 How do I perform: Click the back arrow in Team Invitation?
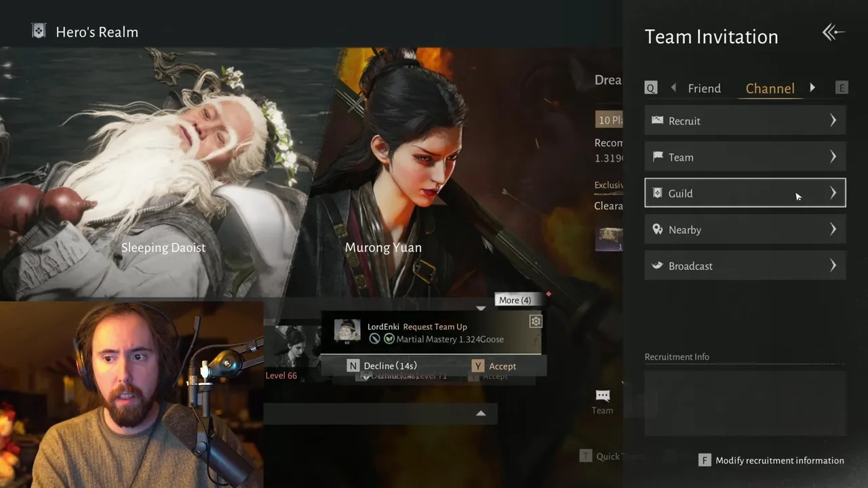(833, 33)
